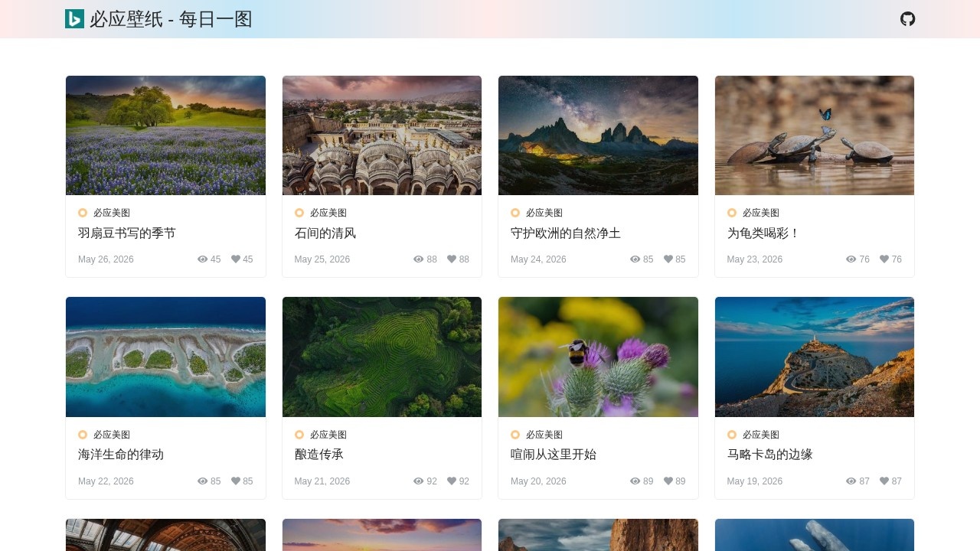980x551 pixels.
Task: Click 必应美图 category circle icon on 海洋生命的律动 card
Action: point(83,435)
